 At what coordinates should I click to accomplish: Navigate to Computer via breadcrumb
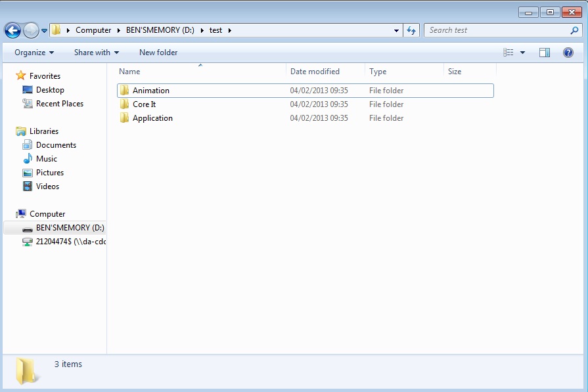click(94, 30)
